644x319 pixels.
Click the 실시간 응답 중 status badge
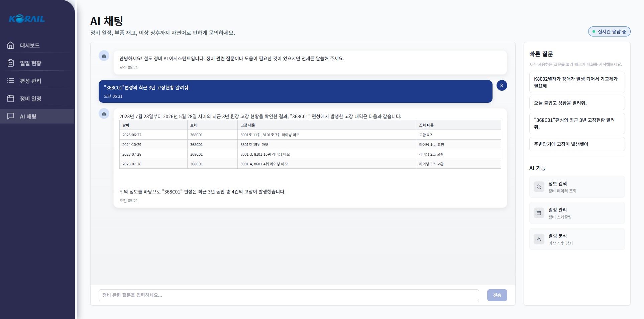(x=609, y=31)
